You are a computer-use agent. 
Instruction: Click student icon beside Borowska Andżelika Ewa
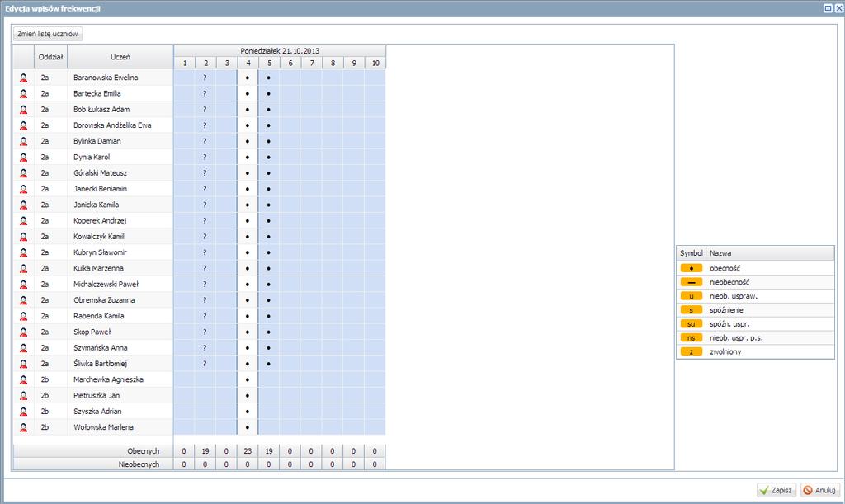[23, 125]
